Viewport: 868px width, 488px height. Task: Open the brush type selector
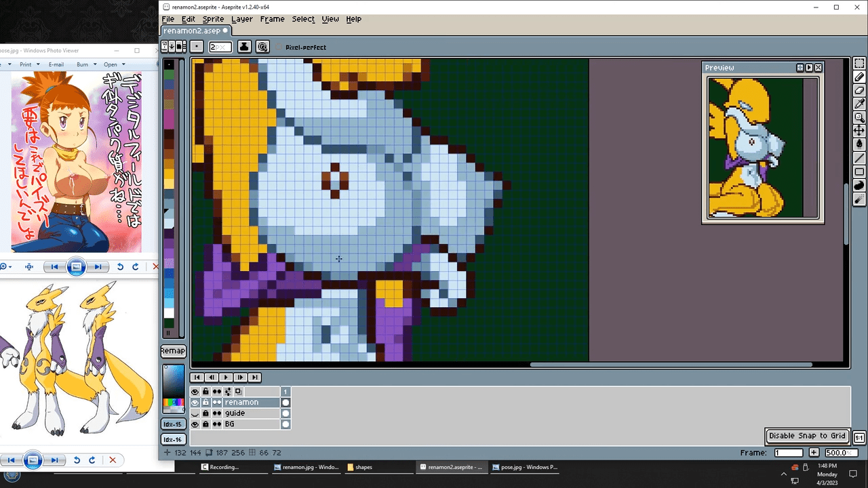coord(197,47)
